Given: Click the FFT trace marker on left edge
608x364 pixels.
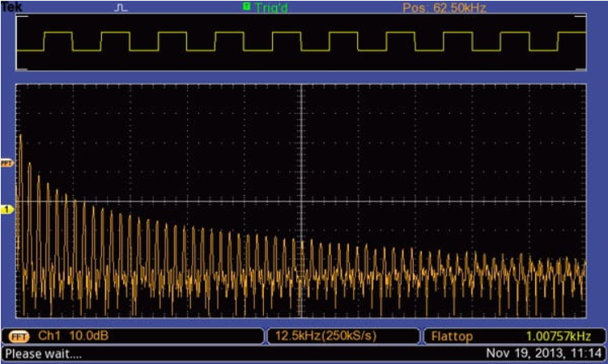Looking at the screenshot, I should point(6,163).
